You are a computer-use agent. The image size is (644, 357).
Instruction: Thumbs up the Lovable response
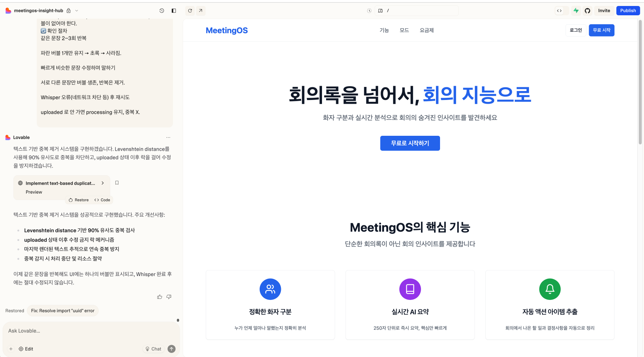[160, 297]
